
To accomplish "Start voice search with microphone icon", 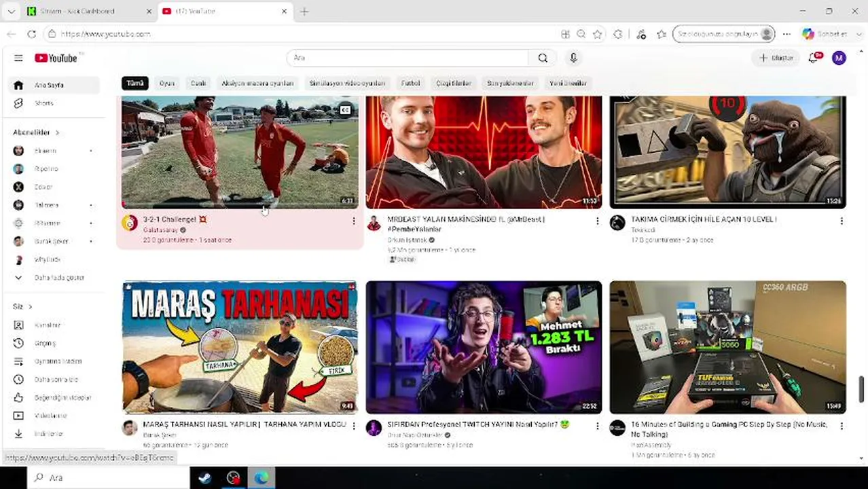I will 573,58.
